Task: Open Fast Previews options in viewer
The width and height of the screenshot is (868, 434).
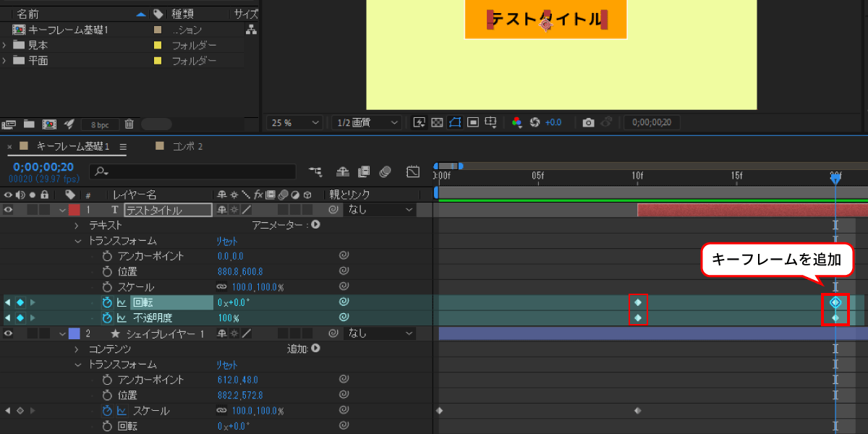Action: (x=419, y=122)
